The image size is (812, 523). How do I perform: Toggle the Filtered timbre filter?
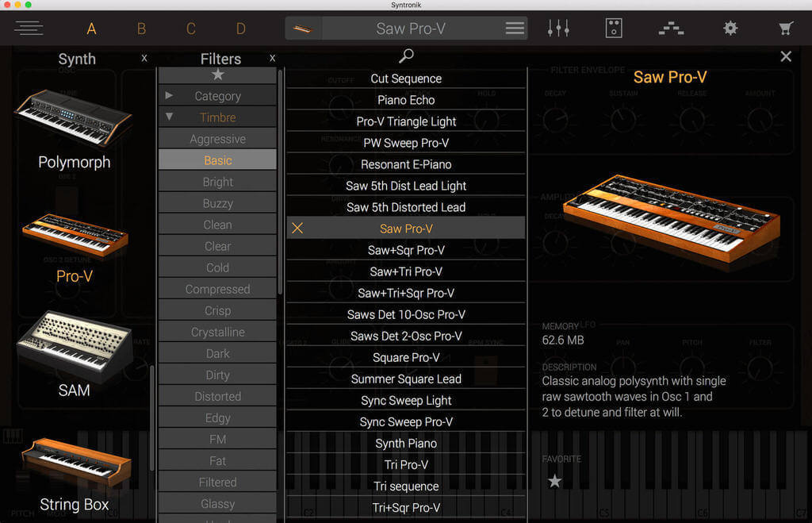217,482
